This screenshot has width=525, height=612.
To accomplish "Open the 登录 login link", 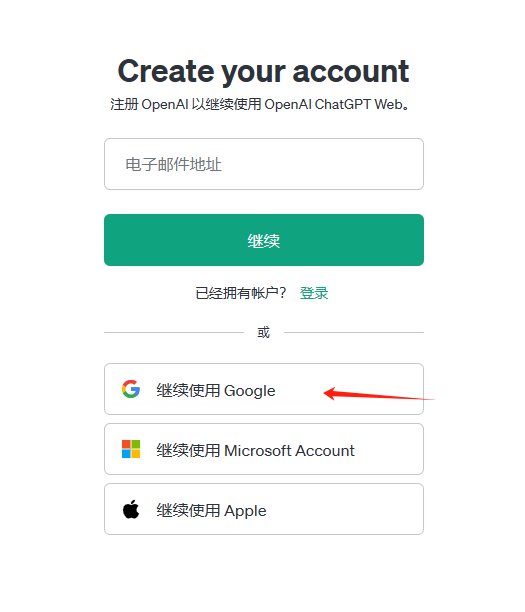I will point(314,293).
